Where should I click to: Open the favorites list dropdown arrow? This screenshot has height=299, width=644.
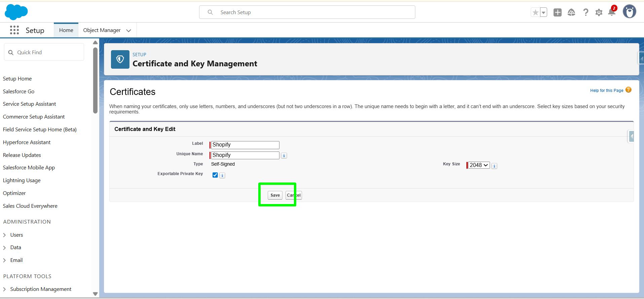(x=543, y=12)
